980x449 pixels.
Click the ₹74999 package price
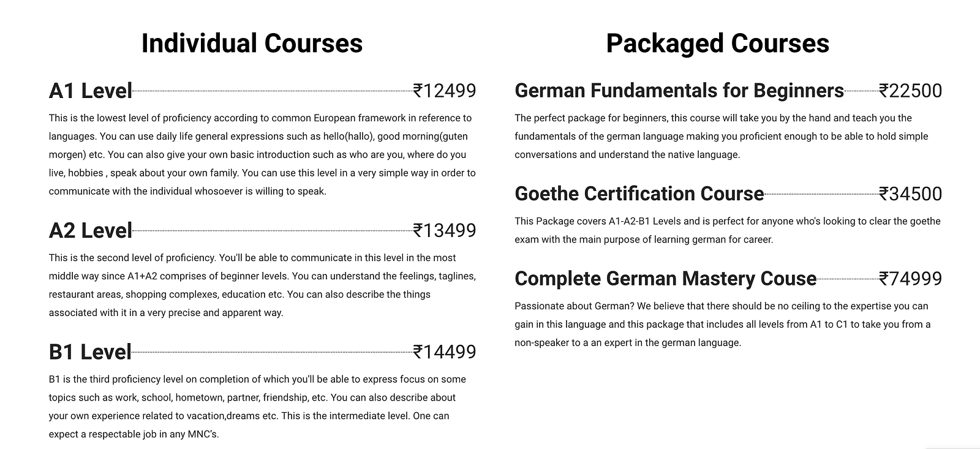click(x=910, y=279)
